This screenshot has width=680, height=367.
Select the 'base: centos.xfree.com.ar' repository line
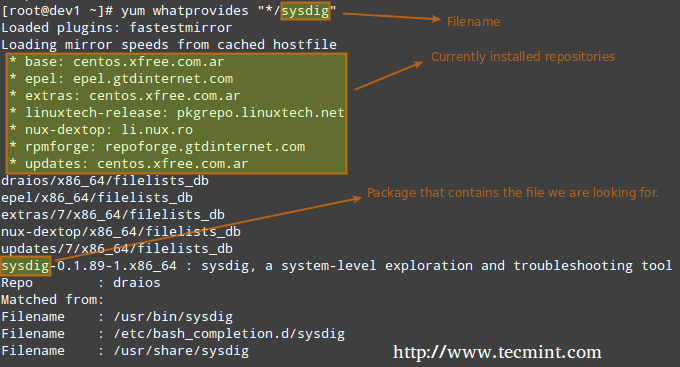[117, 62]
